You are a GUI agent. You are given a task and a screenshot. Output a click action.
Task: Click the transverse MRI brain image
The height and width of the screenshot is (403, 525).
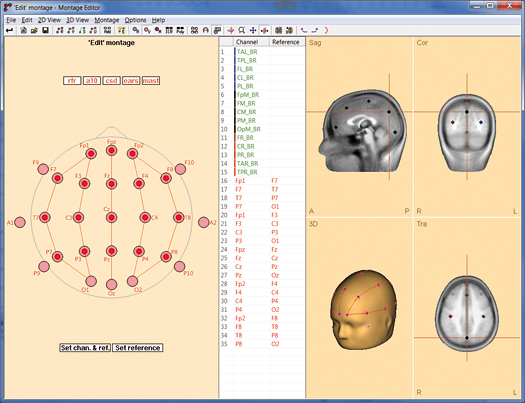467,314
